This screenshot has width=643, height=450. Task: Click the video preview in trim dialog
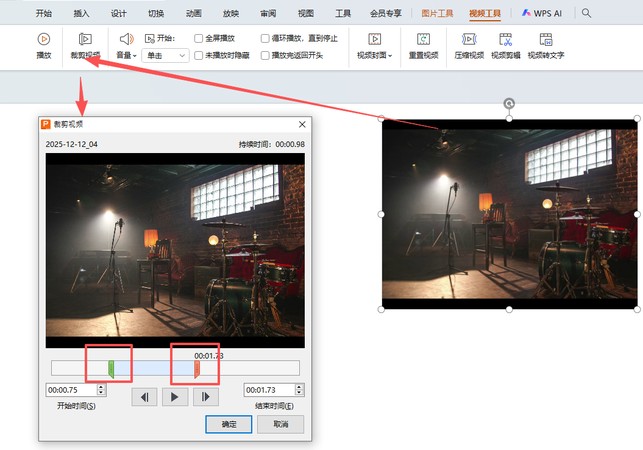point(175,251)
